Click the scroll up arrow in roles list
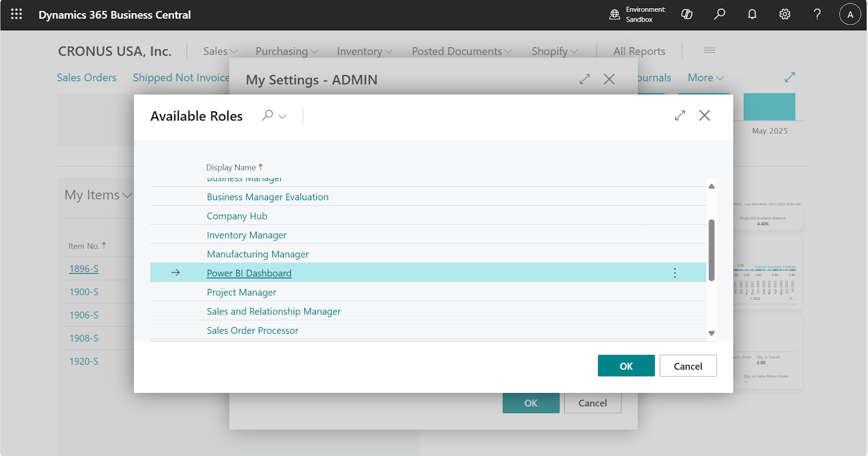The width and height of the screenshot is (868, 456). [x=711, y=186]
